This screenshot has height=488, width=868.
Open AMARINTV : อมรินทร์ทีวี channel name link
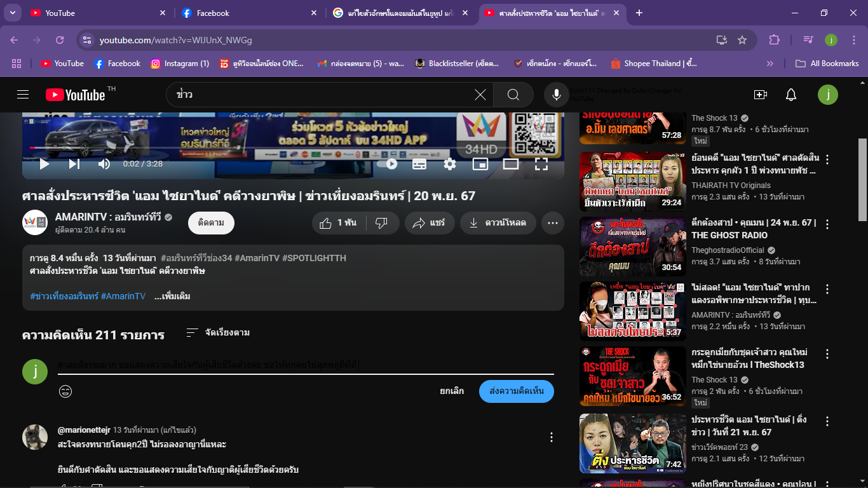click(109, 217)
